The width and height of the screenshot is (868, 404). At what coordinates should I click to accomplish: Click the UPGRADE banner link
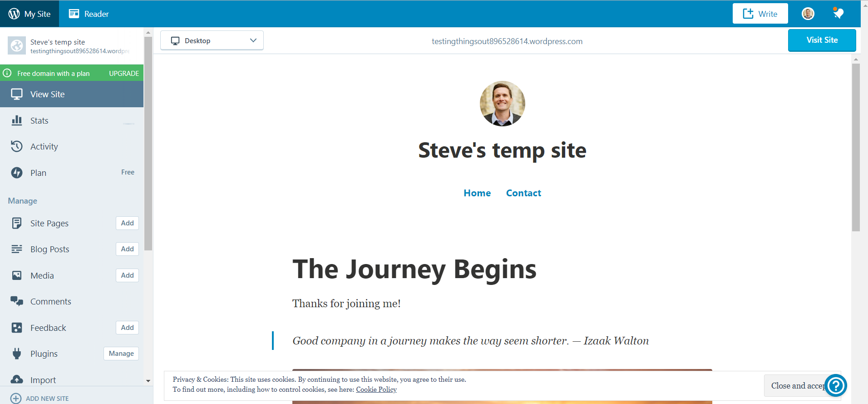tap(124, 73)
